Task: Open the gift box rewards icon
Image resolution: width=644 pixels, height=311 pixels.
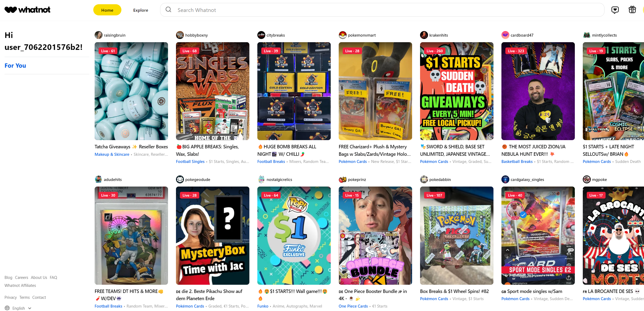Action: (632, 10)
